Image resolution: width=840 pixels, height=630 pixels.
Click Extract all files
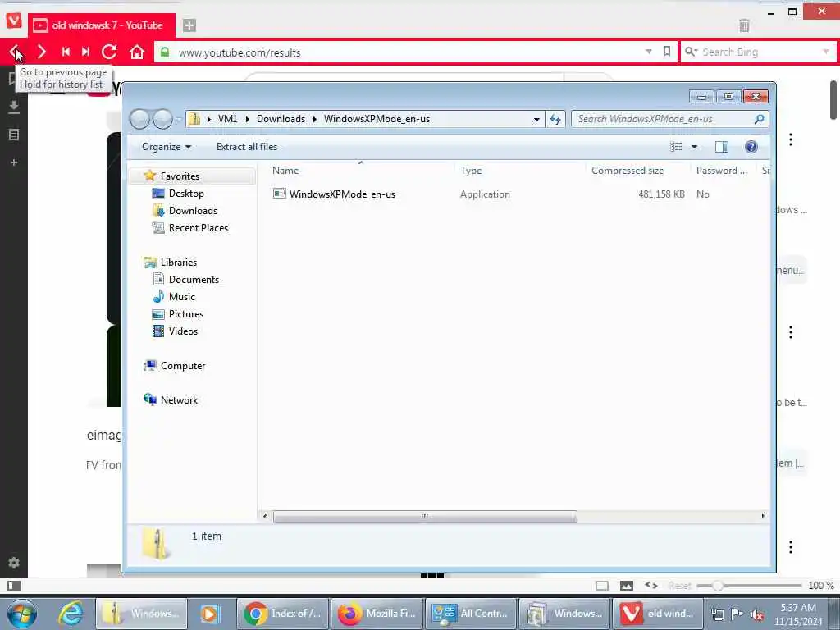coord(247,147)
